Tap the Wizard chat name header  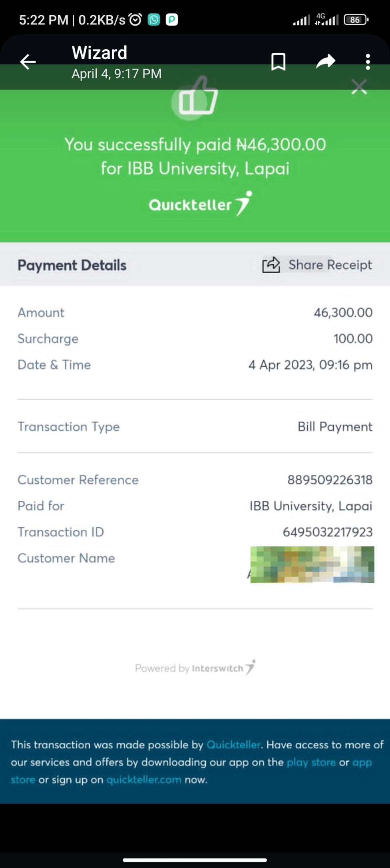point(99,53)
